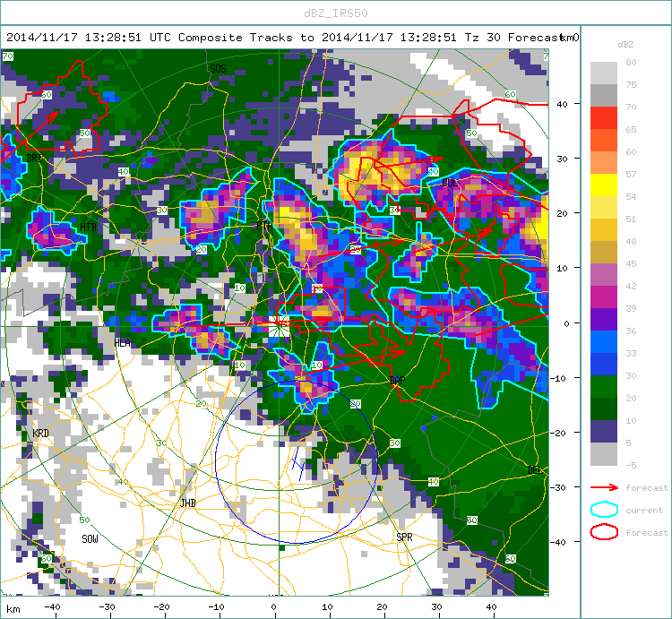Image resolution: width=672 pixels, height=619 pixels.
Task: Click the PTA station label
Action: tap(264, 226)
